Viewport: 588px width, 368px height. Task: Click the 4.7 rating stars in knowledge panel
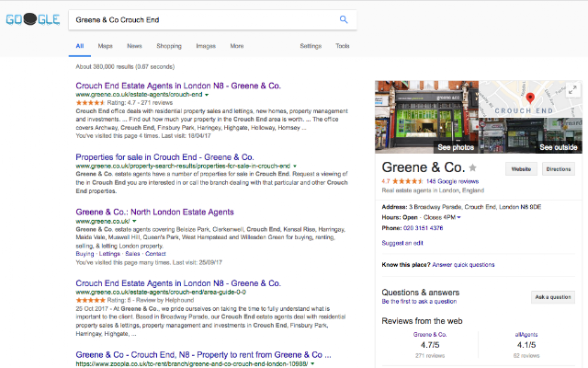pos(408,181)
